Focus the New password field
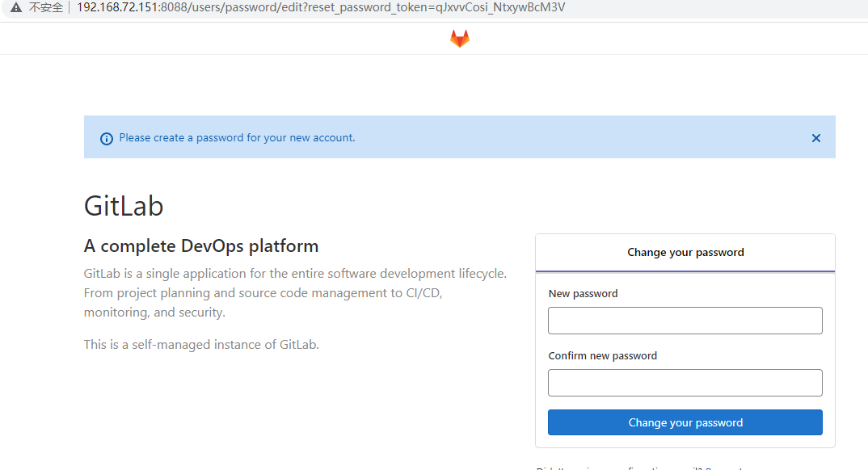 (x=685, y=321)
